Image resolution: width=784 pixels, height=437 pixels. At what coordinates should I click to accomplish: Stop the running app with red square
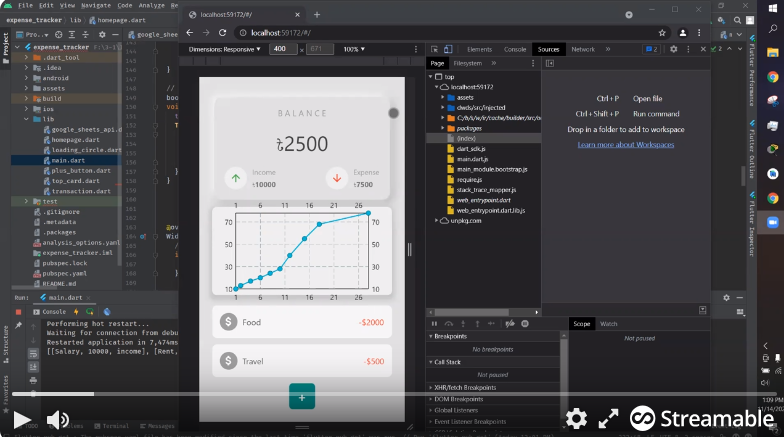[18, 312]
